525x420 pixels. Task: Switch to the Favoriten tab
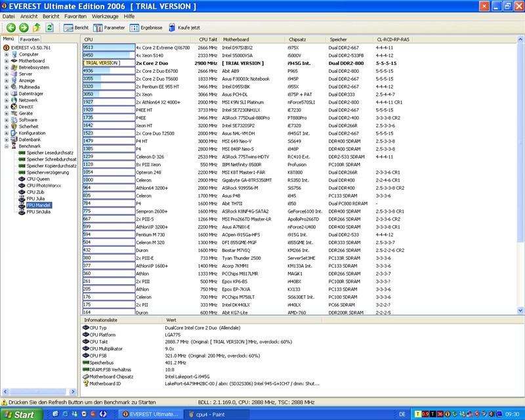pyautogui.click(x=30, y=39)
